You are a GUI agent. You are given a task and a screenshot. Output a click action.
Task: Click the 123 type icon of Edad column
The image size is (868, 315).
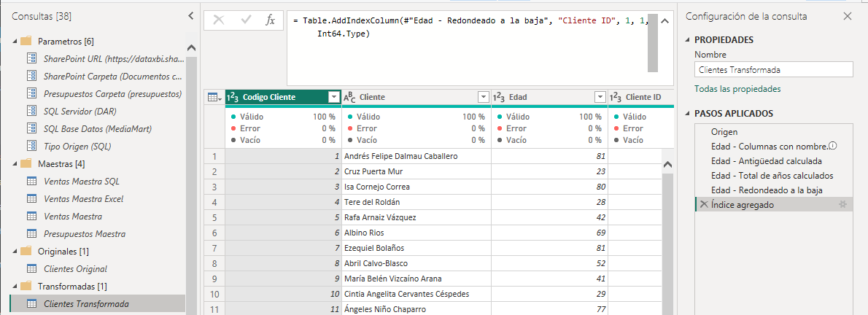pyautogui.click(x=499, y=97)
